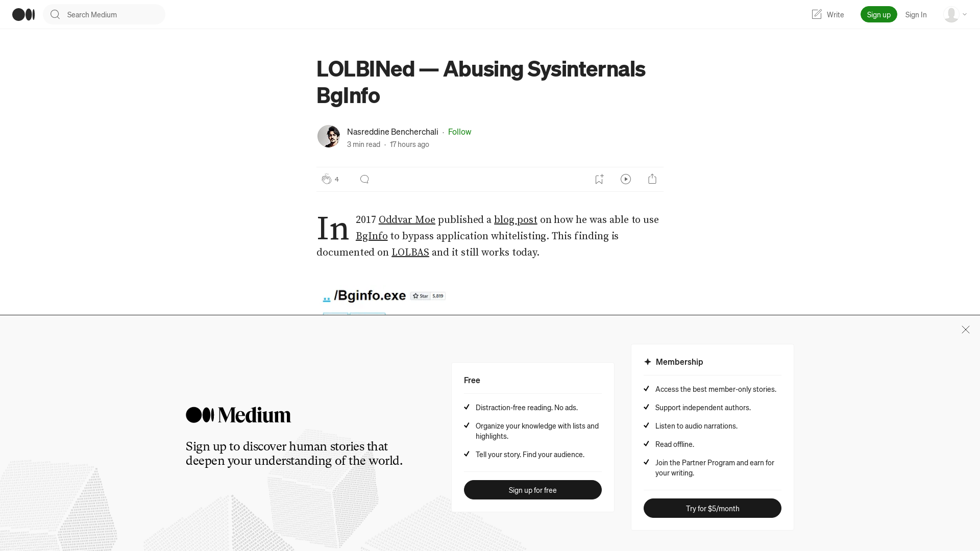Image resolution: width=980 pixels, height=551 pixels.
Task: Click the clap/like icon on article
Action: tap(327, 178)
